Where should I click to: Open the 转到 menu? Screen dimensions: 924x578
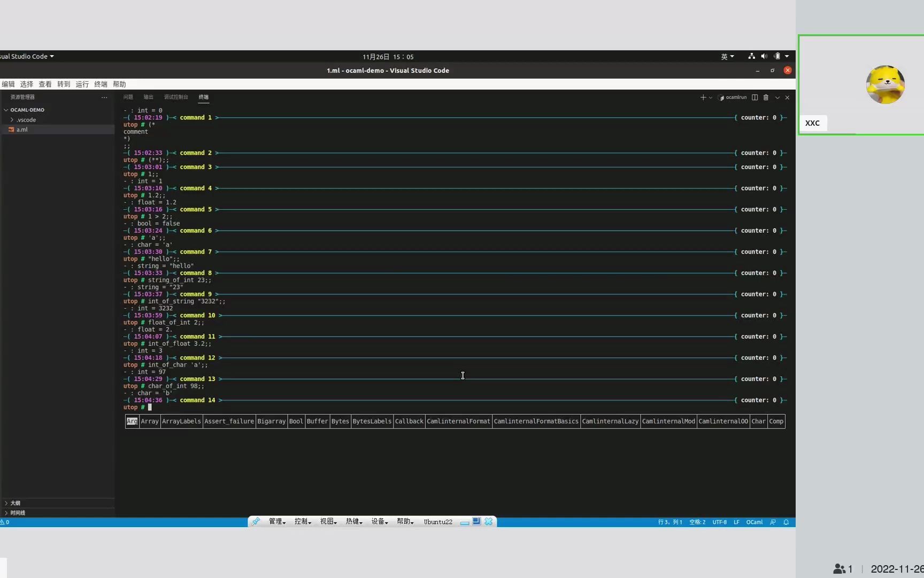[64, 84]
